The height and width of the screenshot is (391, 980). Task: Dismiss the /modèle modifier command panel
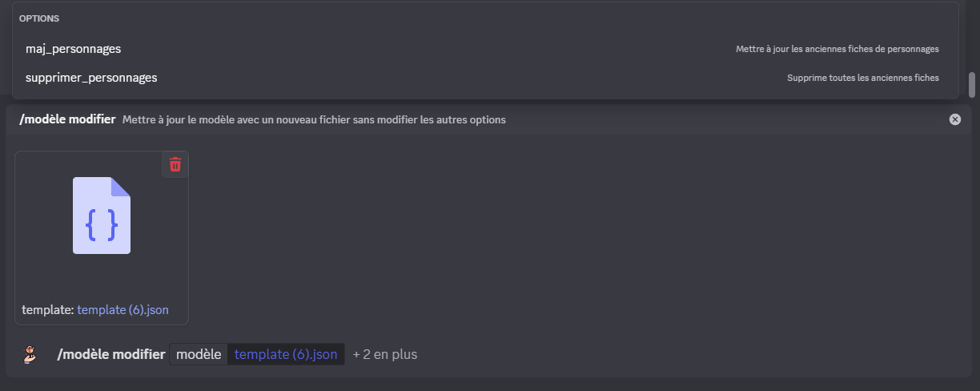pos(954,119)
